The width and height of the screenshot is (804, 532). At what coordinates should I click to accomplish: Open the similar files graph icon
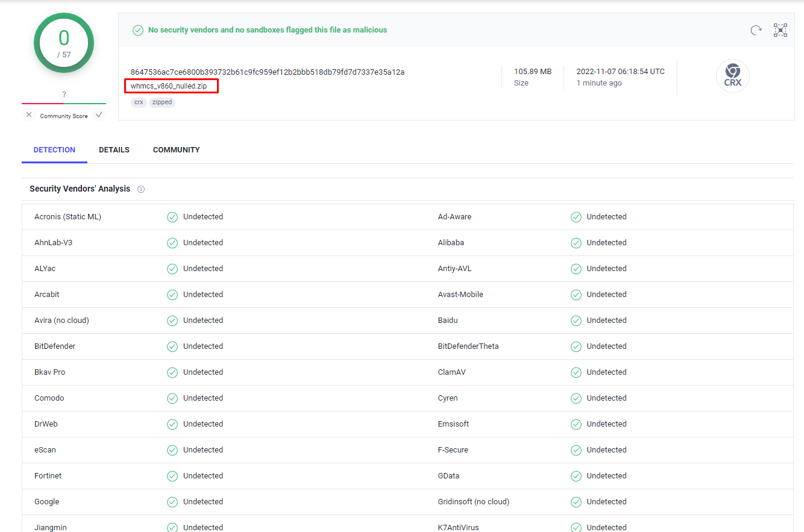780,30
